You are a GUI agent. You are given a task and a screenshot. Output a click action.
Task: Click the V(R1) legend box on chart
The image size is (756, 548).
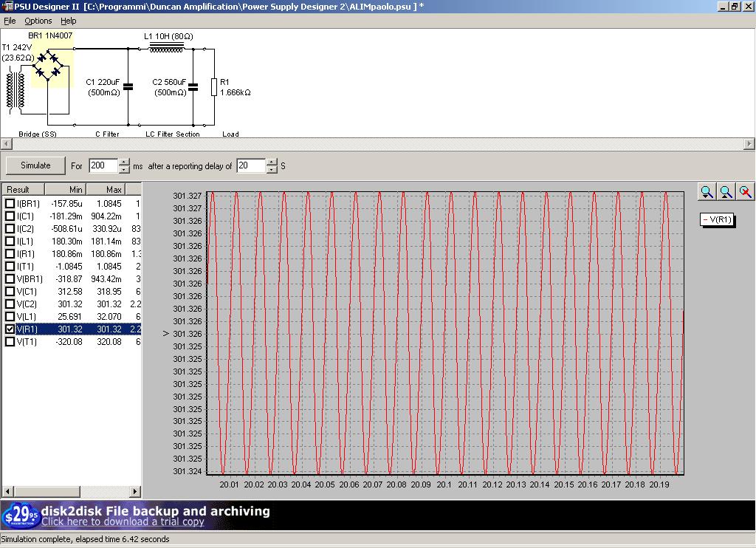(x=717, y=219)
